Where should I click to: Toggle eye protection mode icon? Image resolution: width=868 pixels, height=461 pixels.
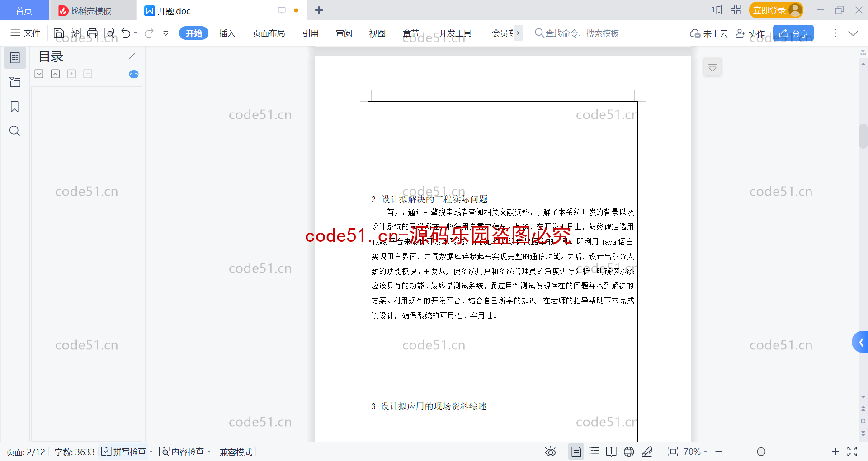(x=551, y=452)
